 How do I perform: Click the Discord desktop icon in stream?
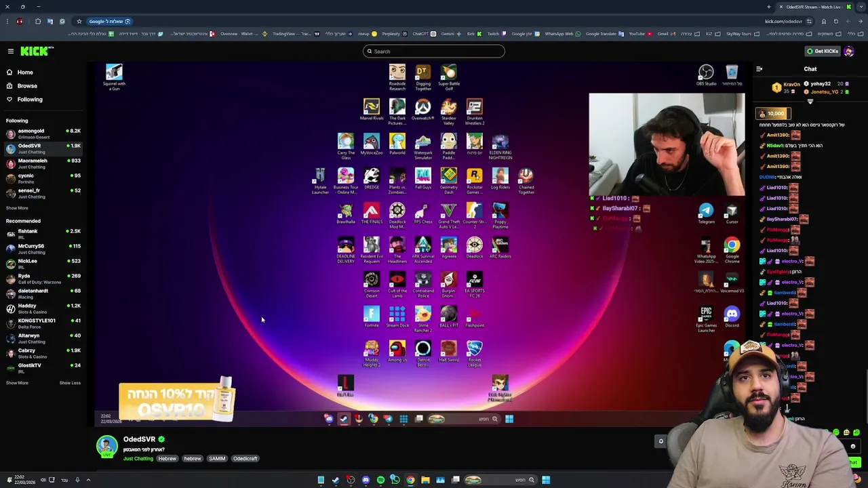point(732,317)
